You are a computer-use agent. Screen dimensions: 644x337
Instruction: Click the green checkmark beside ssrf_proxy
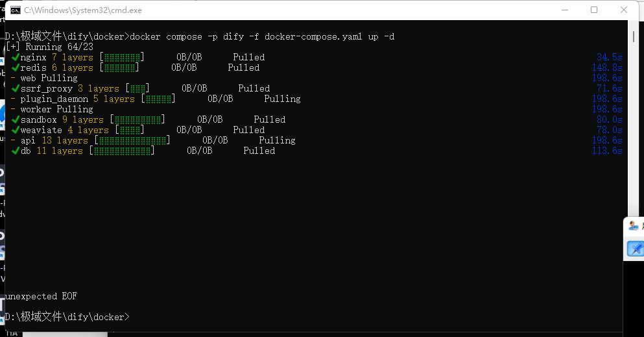16,88
